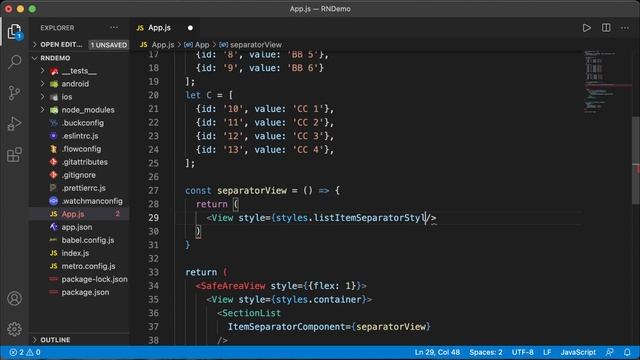The width and height of the screenshot is (640, 360).
Task: Place cursor on 'const separatorView' line
Action: [262, 191]
